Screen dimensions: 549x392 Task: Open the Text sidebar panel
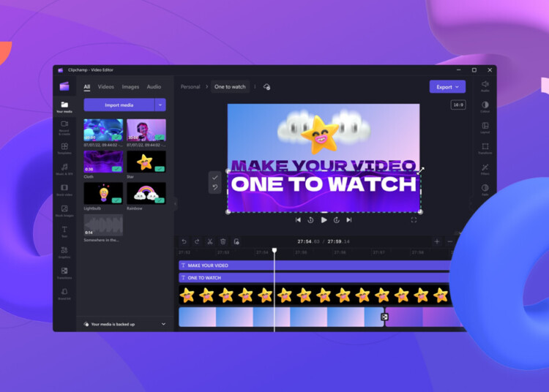(x=64, y=232)
